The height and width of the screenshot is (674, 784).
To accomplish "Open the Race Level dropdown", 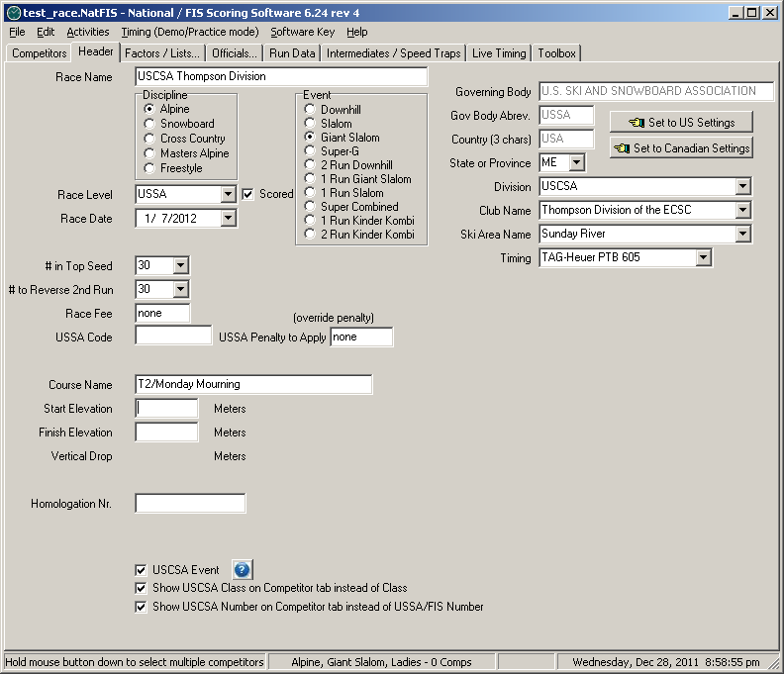I will point(228,194).
